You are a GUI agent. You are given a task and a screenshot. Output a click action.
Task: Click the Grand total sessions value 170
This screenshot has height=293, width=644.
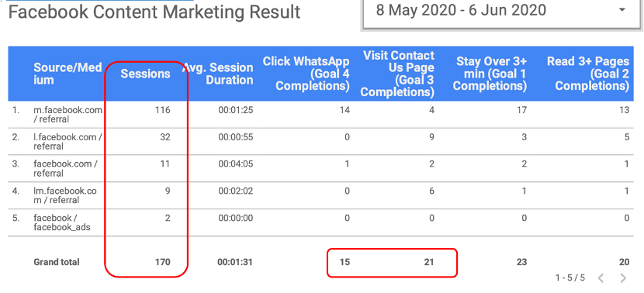(x=163, y=262)
